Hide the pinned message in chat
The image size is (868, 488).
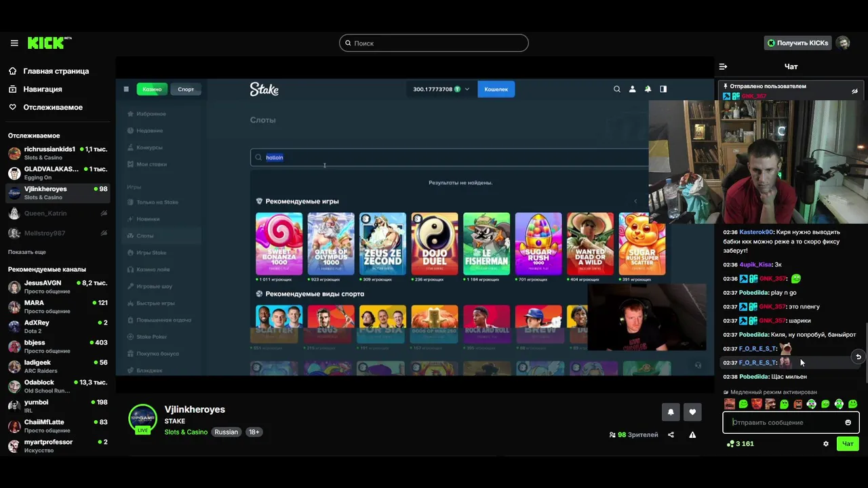pos(854,91)
